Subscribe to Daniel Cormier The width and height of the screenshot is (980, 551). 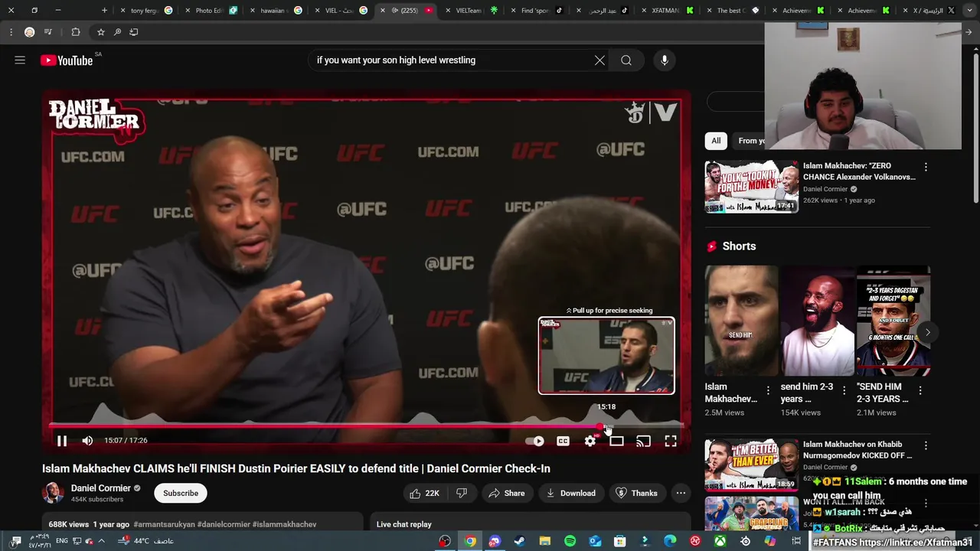181,494
